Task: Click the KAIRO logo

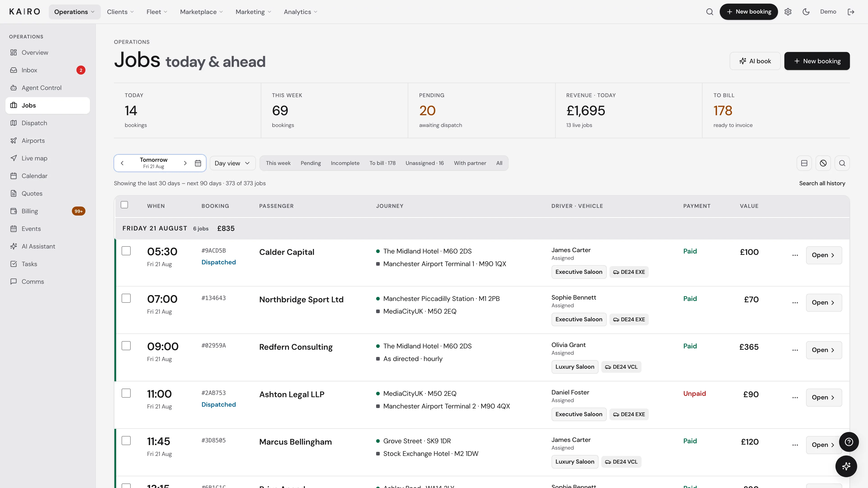Action: (25, 12)
